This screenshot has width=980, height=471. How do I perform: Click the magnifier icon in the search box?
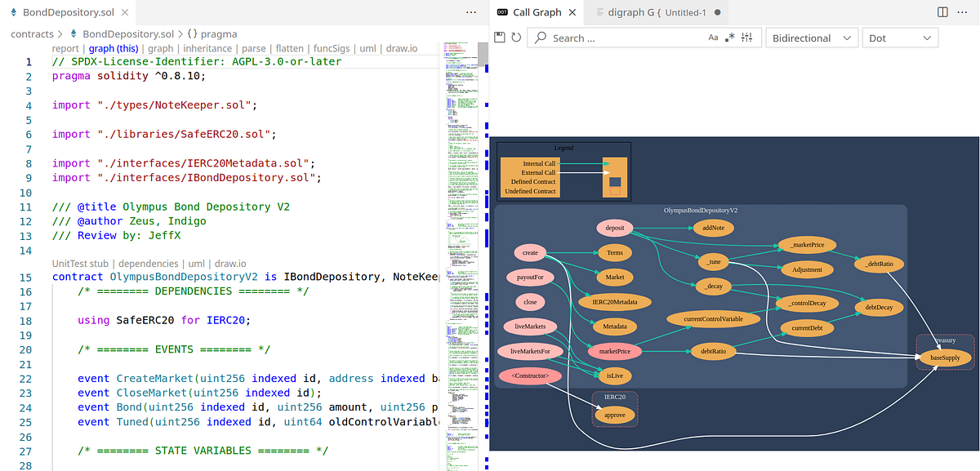point(540,38)
